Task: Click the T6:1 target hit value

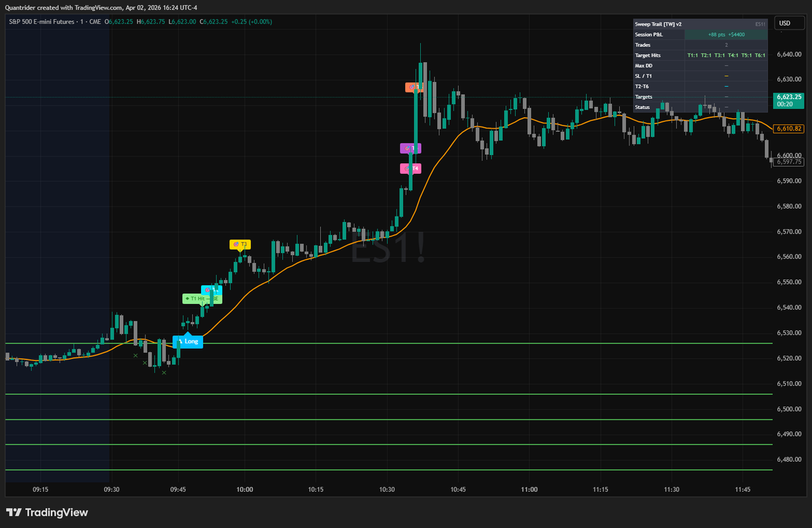Action: click(x=760, y=55)
